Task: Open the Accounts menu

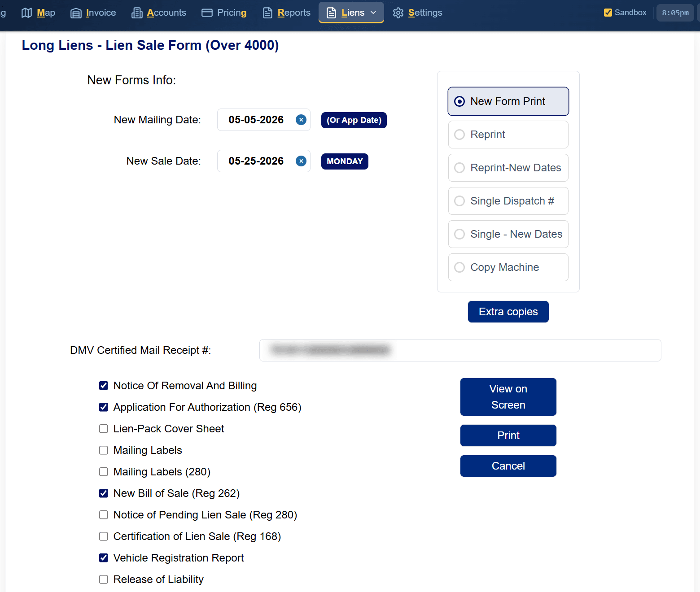Action: click(x=159, y=13)
